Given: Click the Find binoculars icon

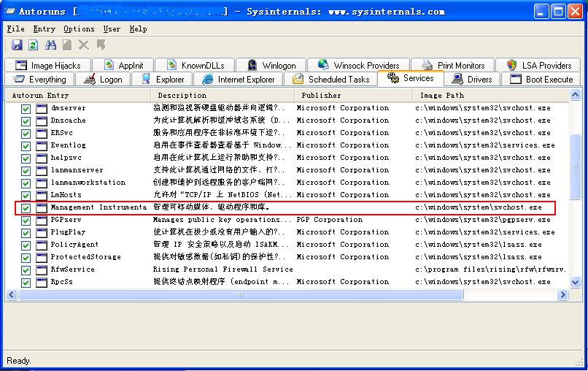Looking at the screenshot, I should [50, 45].
